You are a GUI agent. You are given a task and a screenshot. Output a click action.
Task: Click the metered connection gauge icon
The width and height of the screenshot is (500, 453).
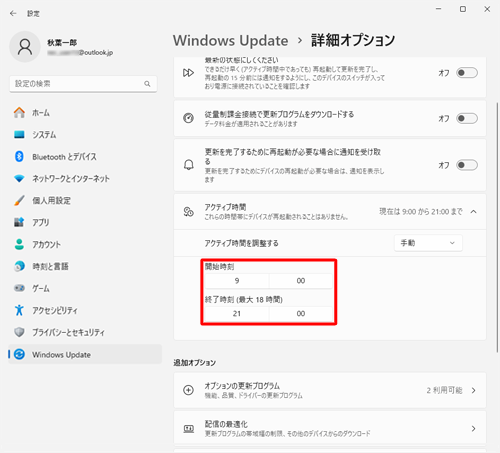[x=188, y=118]
